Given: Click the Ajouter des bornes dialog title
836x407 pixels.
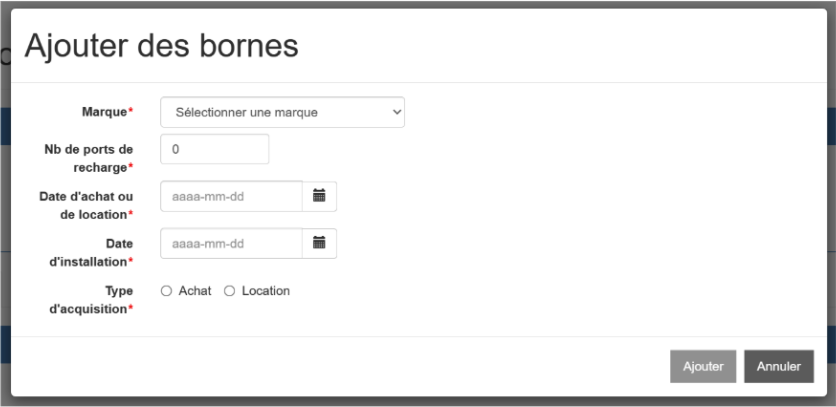Looking at the screenshot, I should click(161, 46).
